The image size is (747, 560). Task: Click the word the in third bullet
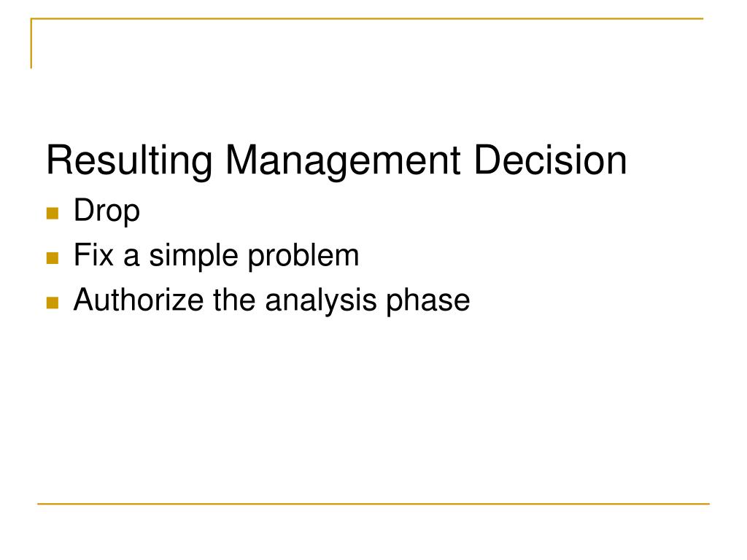(x=234, y=300)
